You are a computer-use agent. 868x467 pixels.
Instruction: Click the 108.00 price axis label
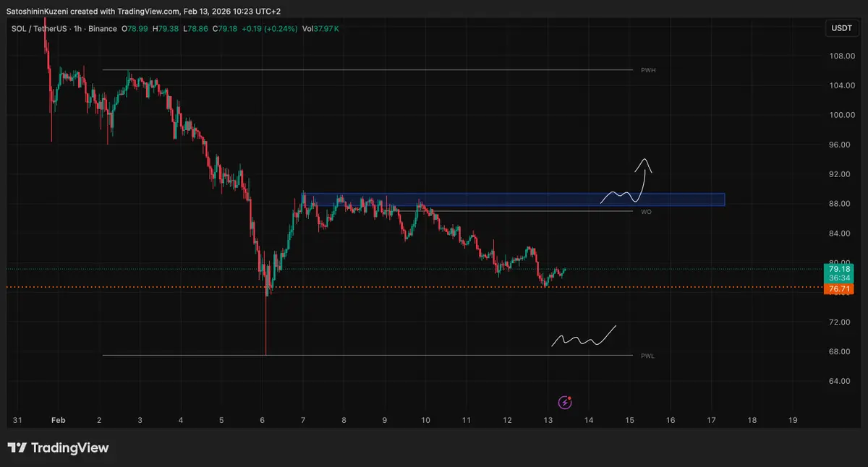point(843,56)
